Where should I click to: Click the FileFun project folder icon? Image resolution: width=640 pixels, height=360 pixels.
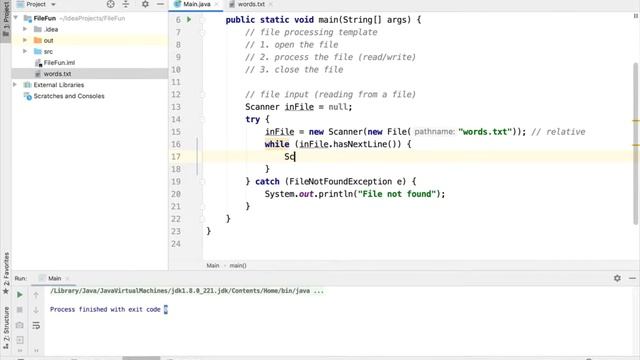point(28,18)
